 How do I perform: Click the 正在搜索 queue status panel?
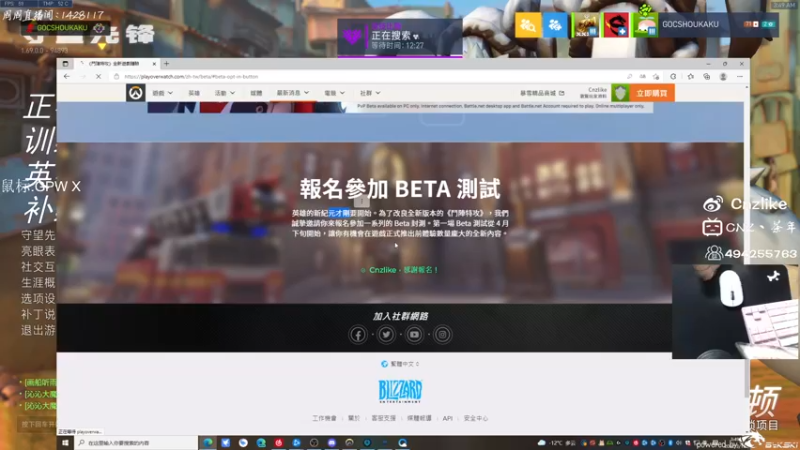[400, 38]
